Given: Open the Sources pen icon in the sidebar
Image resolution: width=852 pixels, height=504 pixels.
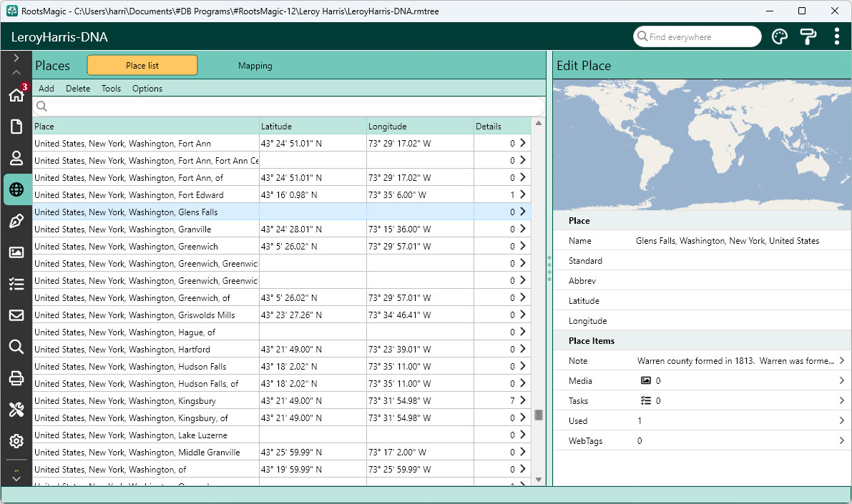Looking at the screenshot, I should 16,221.
